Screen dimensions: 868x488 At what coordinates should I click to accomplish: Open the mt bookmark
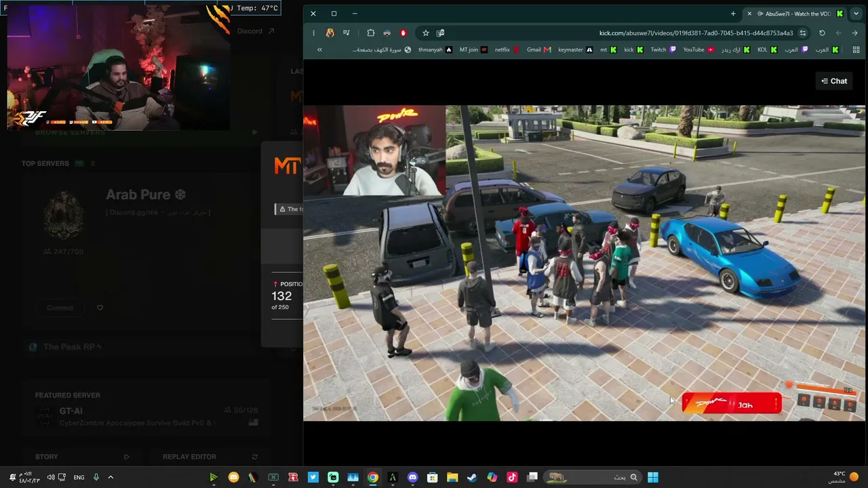tap(608, 49)
